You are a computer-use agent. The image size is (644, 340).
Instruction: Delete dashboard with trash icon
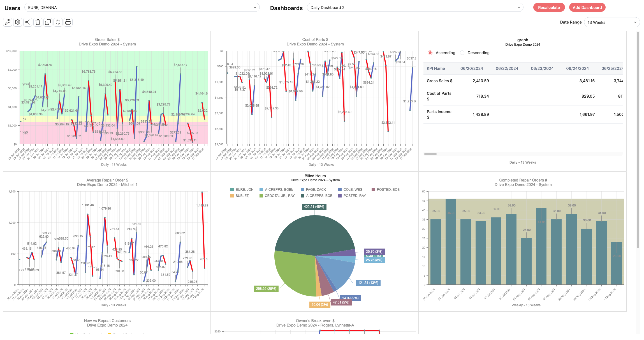(38, 22)
